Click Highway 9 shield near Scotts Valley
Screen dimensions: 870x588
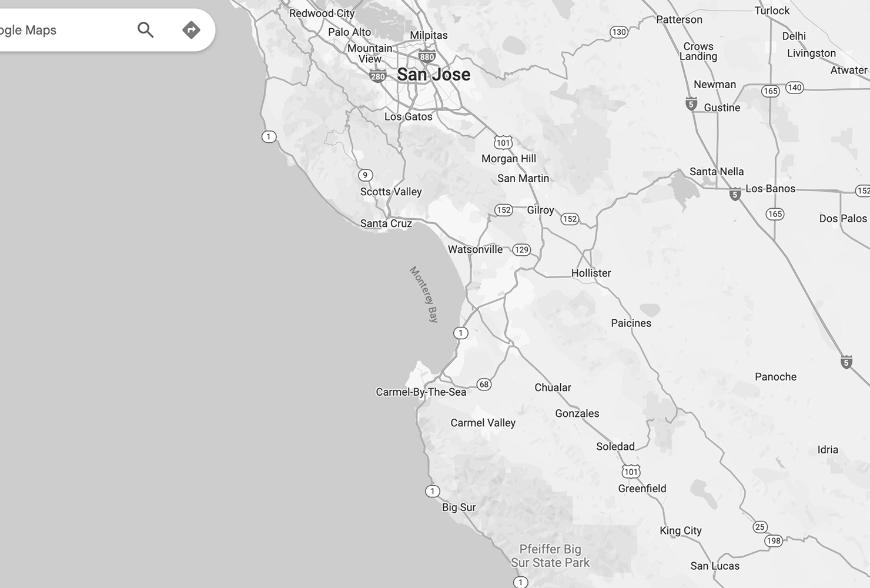[365, 175]
